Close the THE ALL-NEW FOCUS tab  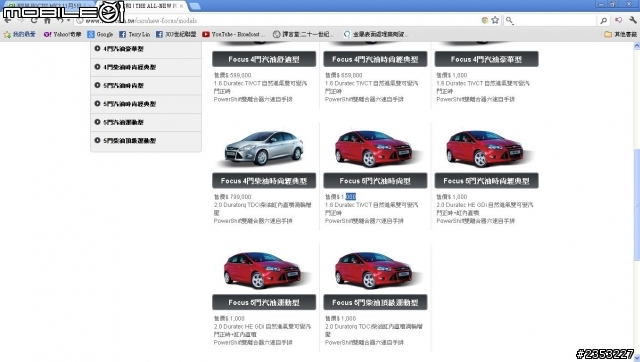coord(181,6)
